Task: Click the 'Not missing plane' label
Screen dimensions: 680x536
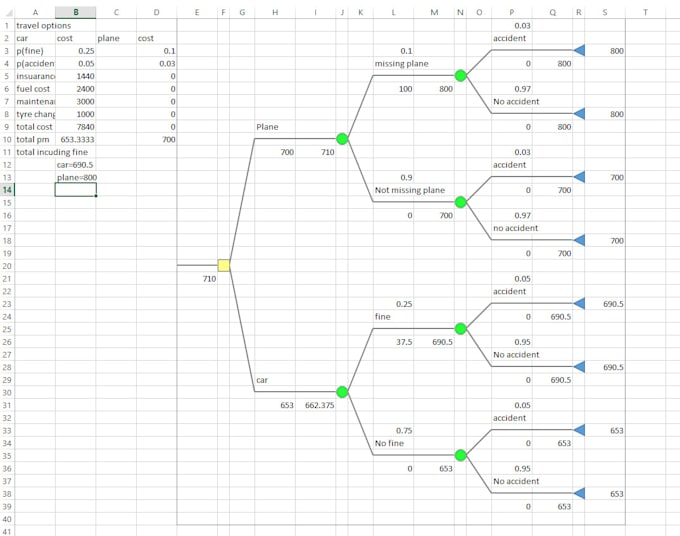Action: (x=410, y=190)
